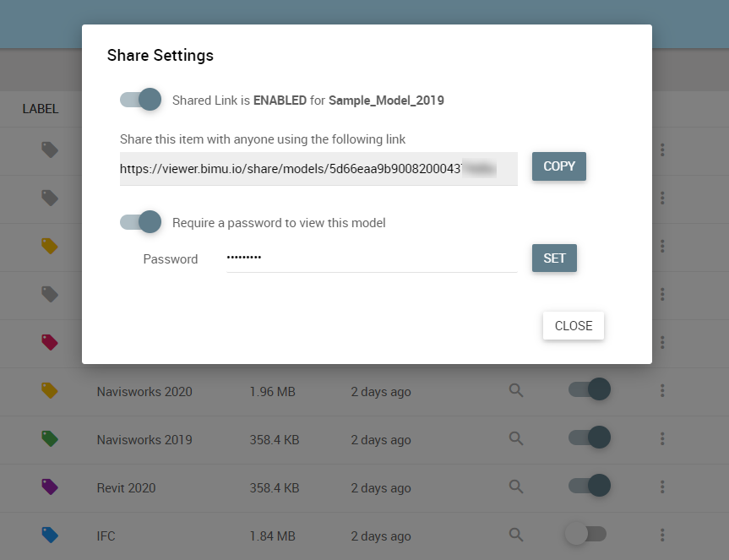Turn off the require password toggle

[141, 222]
